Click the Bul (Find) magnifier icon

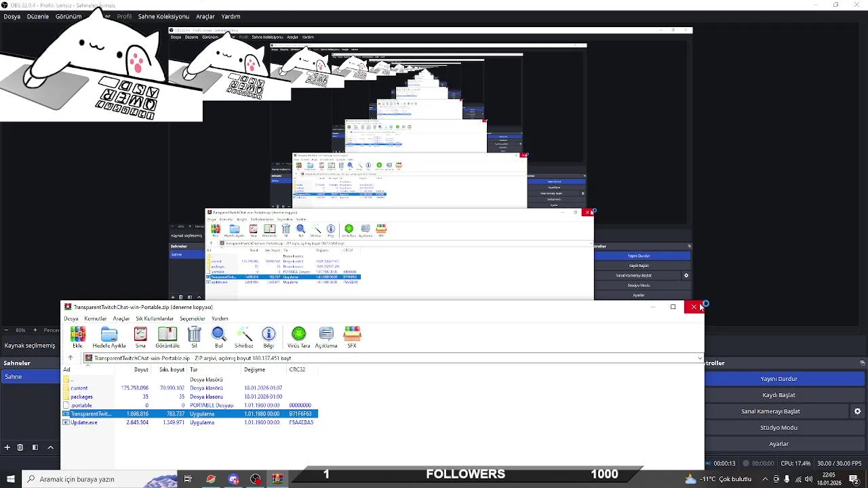(219, 337)
